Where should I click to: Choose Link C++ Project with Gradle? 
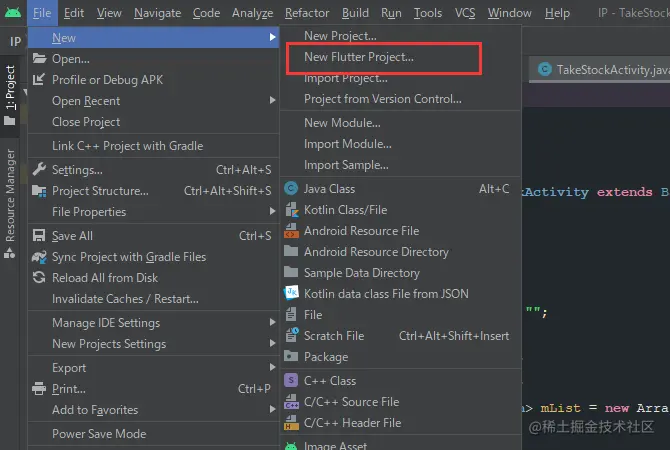(154, 146)
